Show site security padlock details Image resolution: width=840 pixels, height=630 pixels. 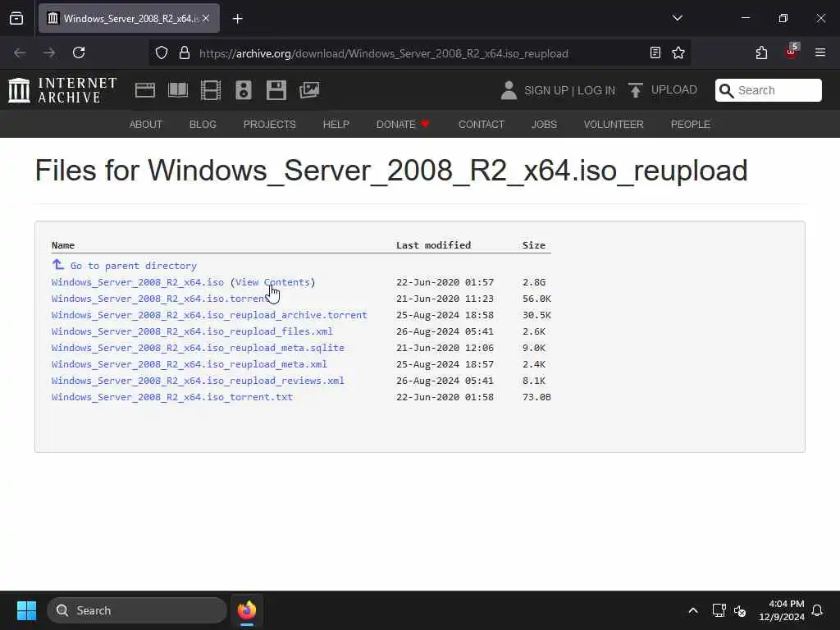pos(185,53)
